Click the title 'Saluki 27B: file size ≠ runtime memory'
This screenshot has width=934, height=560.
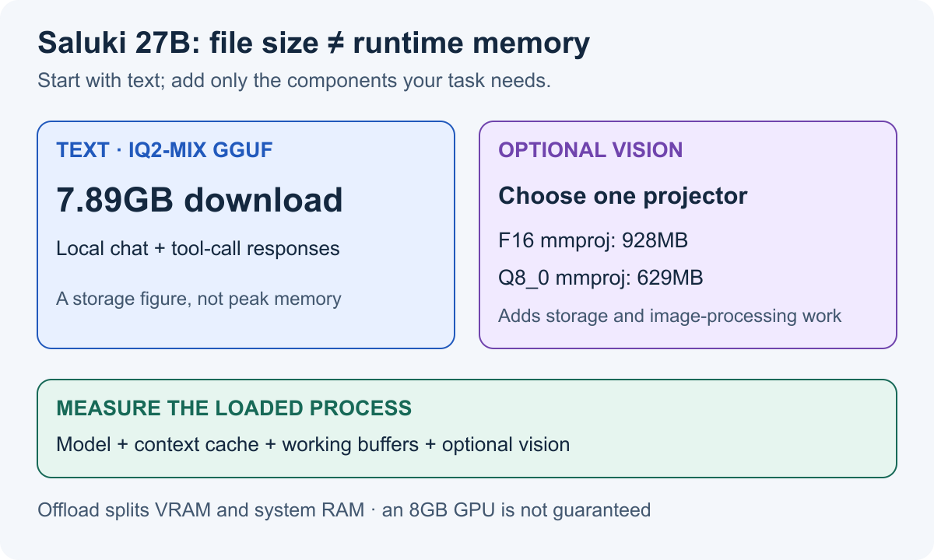tap(314, 44)
